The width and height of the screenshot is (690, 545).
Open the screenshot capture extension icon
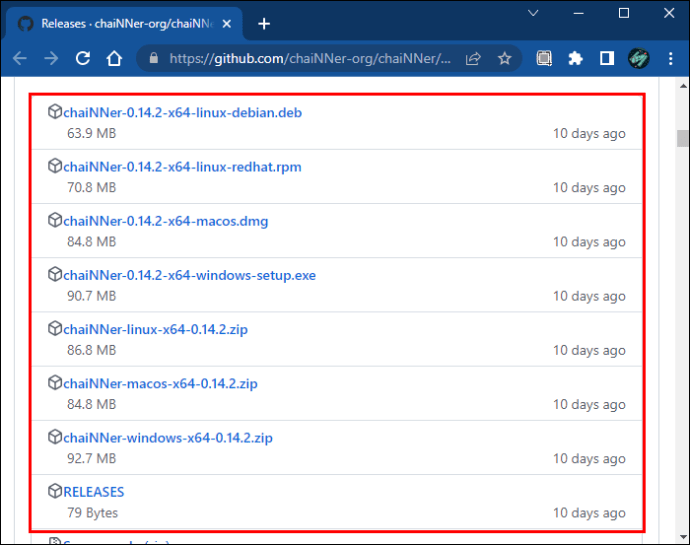point(544,58)
